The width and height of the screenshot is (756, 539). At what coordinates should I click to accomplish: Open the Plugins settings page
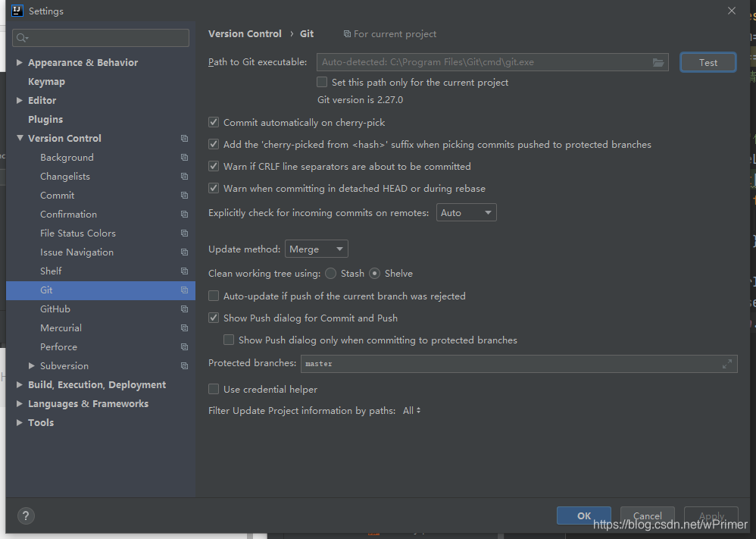click(45, 119)
